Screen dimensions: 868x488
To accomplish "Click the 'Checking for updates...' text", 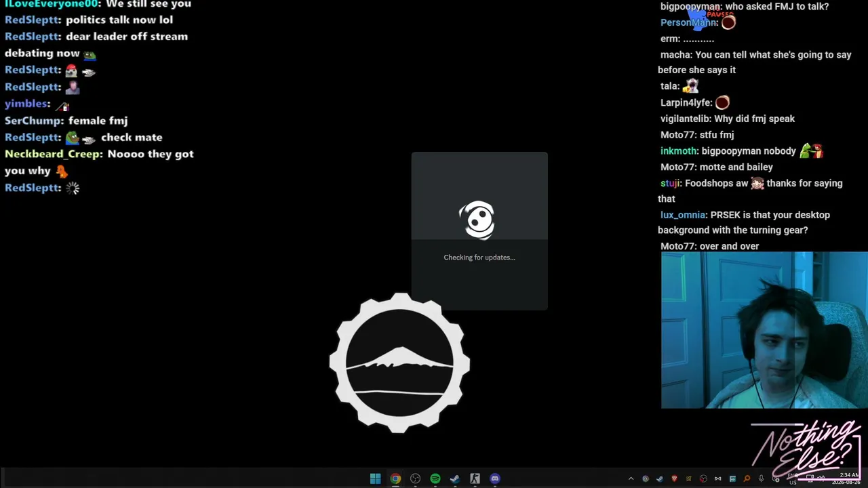I will (x=479, y=258).
